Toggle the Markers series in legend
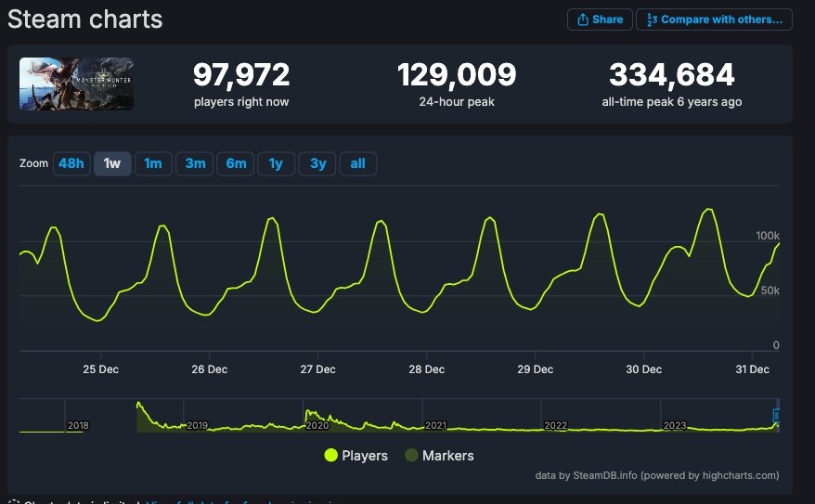The image size is (815, 504). tap(439, 456)
